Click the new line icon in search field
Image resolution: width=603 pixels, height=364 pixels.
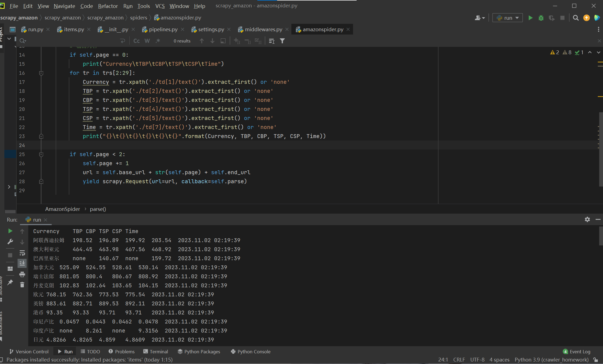(x=123, y=41)
